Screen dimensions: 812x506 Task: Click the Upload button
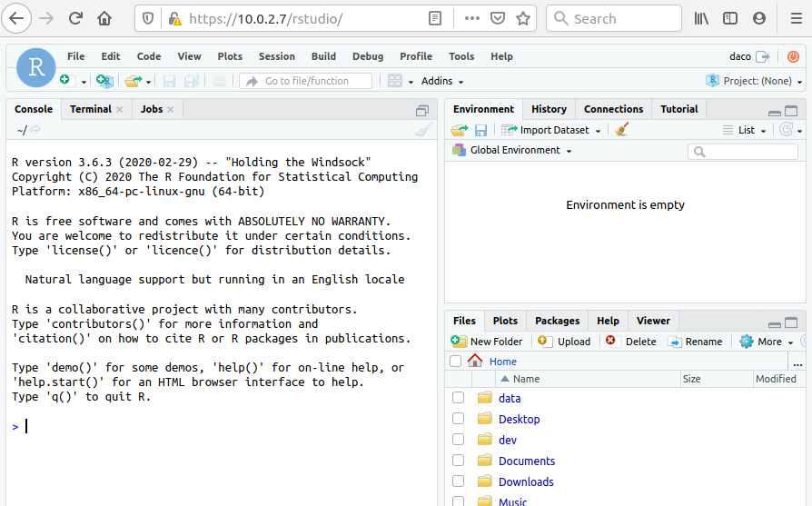[564, 342]
